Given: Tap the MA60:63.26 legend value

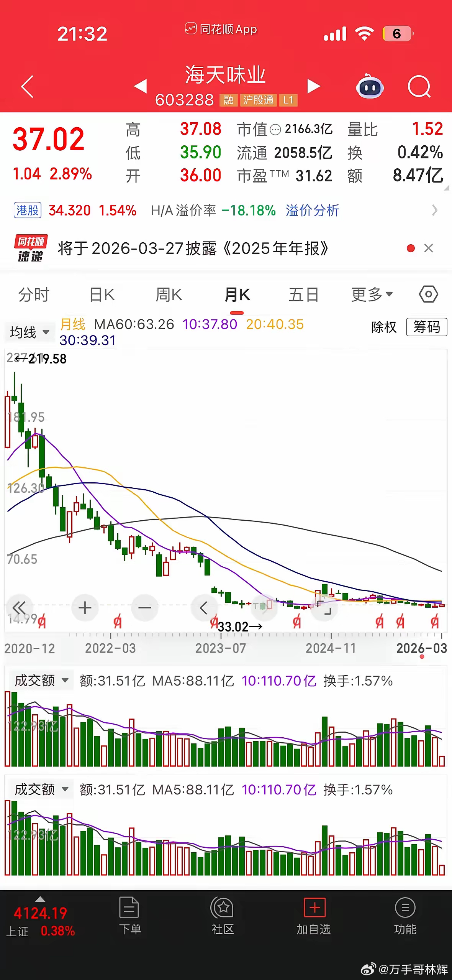Looking at the screenshot, I should pos(134,324).
